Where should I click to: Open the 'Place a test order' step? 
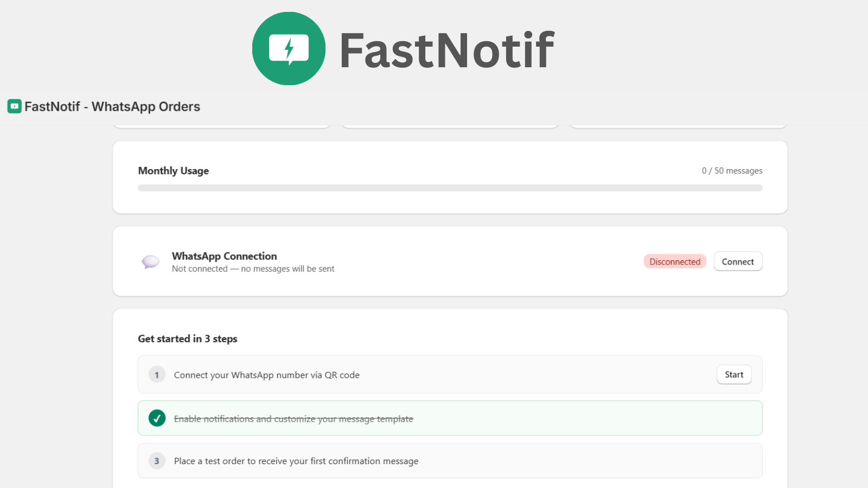pos(450,461)
